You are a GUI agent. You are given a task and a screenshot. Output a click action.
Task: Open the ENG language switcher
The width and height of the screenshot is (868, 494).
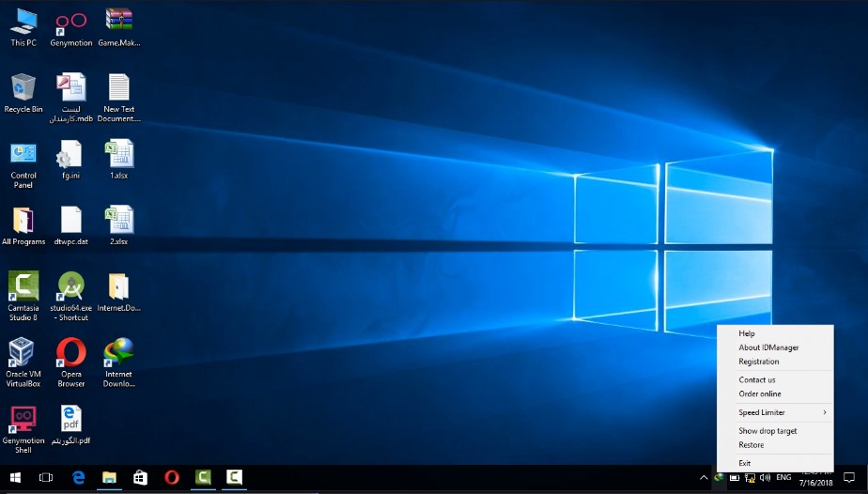783,478
